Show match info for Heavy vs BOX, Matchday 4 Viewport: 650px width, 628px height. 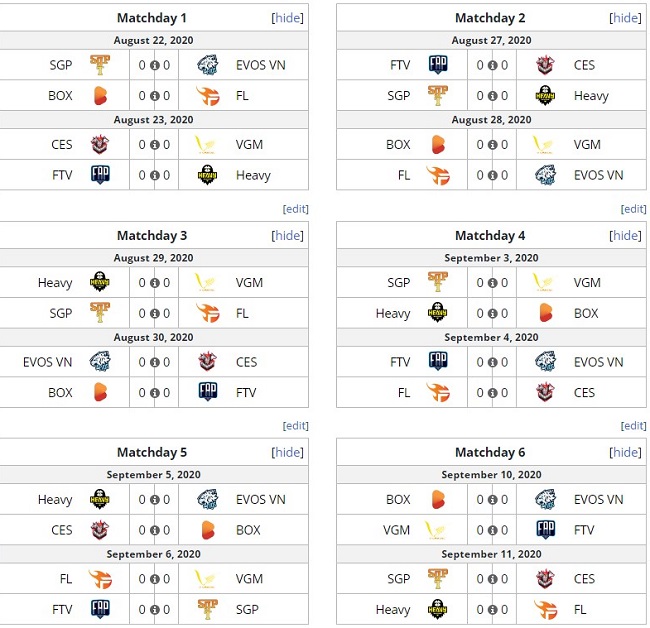coord(492,313)
